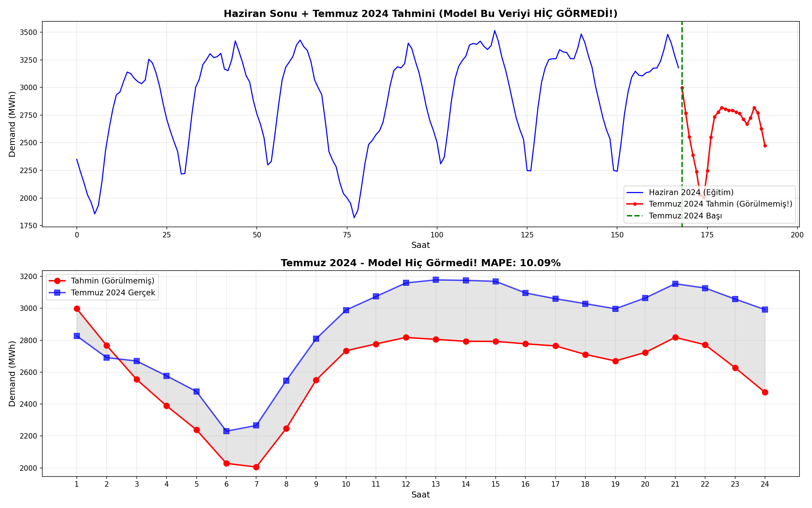
Task: Click the red Tahmin legend marker in lower chart
Action: (x=57, y=281)
